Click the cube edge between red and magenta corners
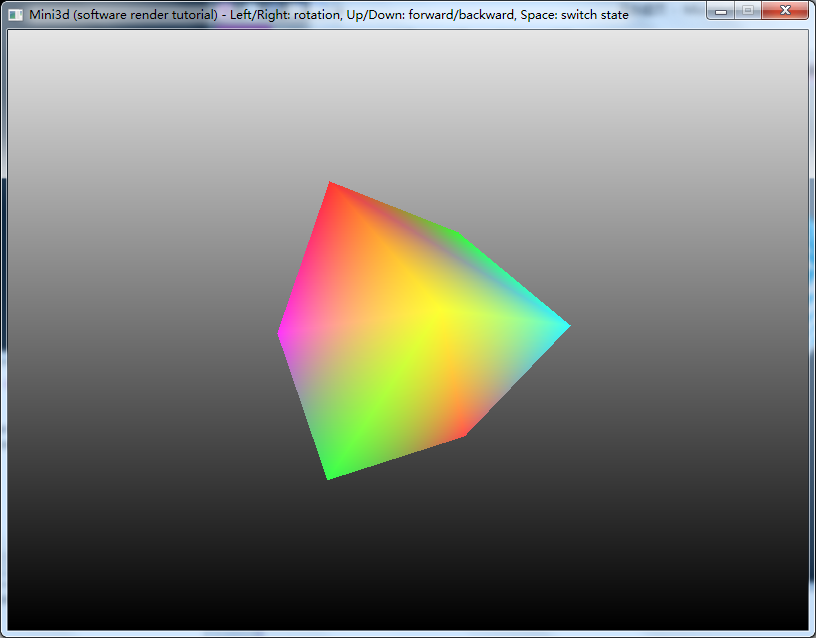The height and width of the screenshot is (638, 816). click(305, 258)
